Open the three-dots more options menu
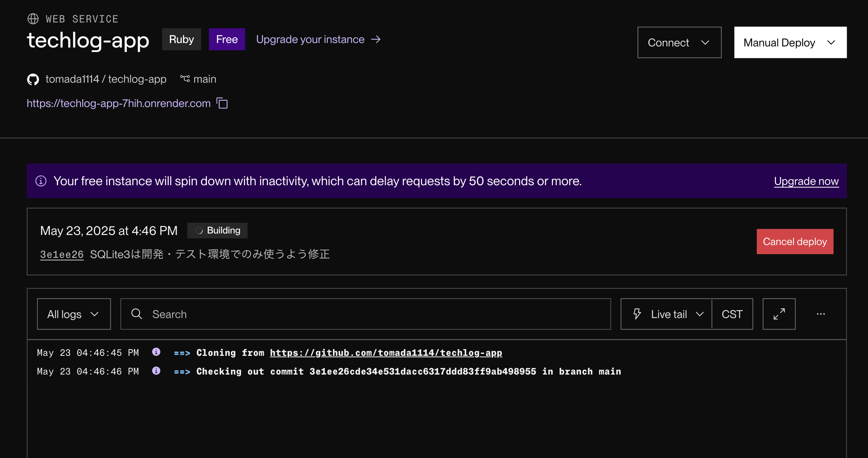 (x=821, y=314)
